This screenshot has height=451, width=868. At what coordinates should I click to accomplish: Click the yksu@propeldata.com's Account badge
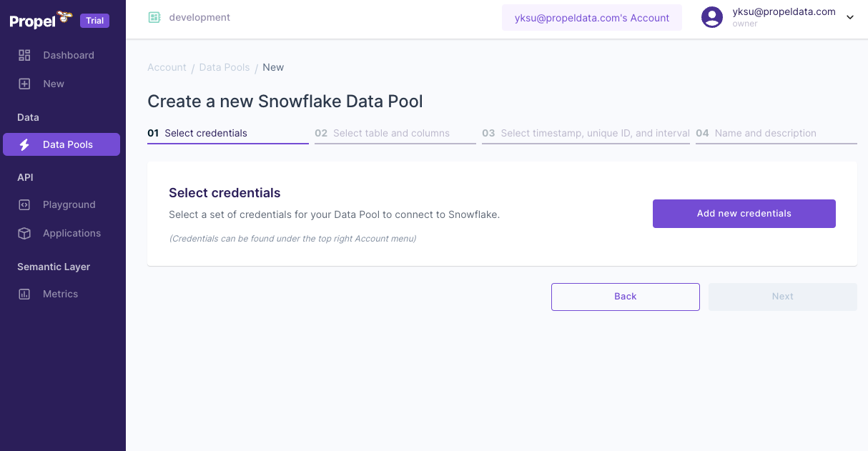(x=592, y=18)
